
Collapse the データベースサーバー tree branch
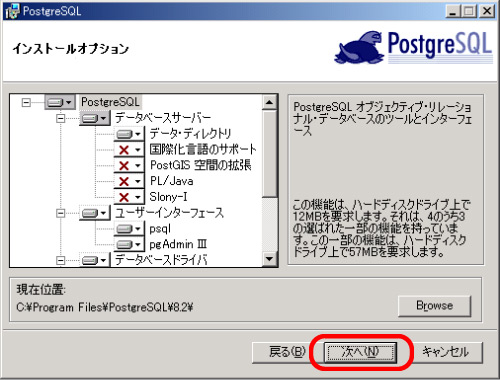tap(60, 118)
